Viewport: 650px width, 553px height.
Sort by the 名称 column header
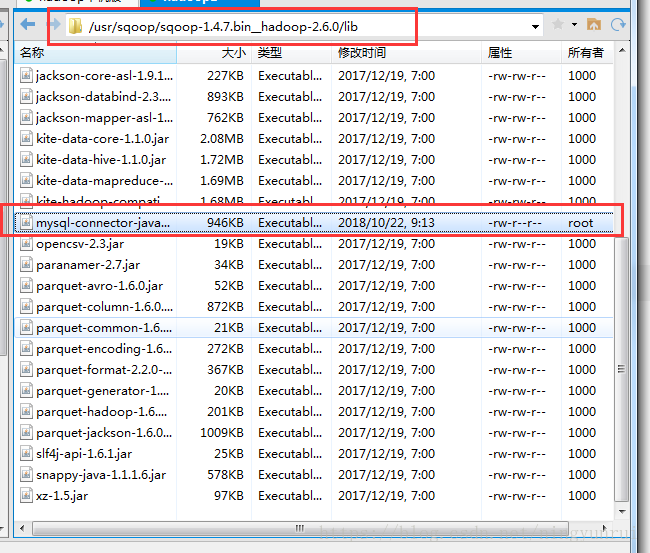click(96, 53)
